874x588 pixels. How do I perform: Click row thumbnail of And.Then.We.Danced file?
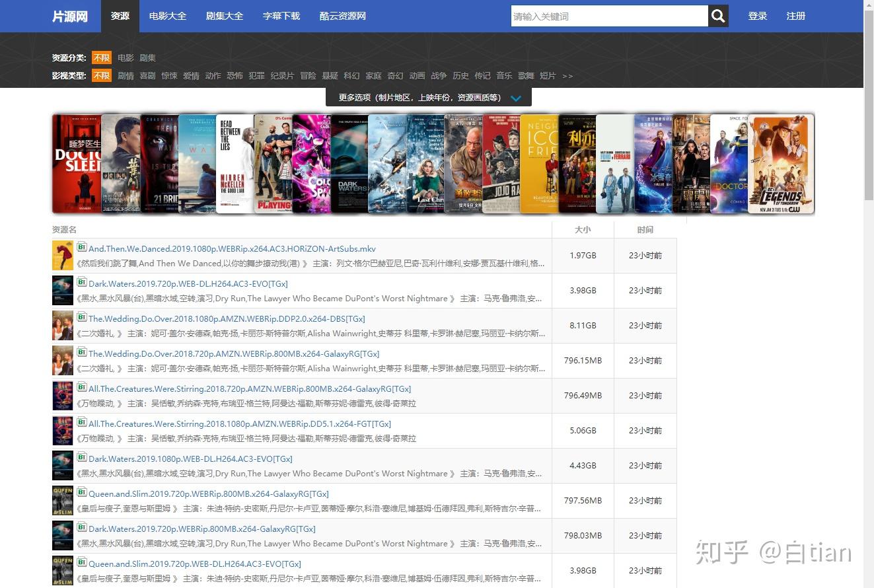pos(63,256)
